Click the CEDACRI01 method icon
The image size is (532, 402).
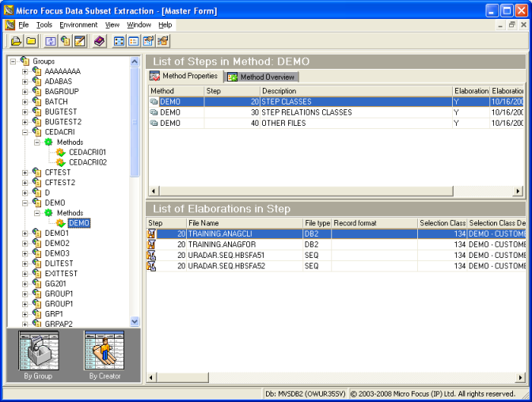60,152
